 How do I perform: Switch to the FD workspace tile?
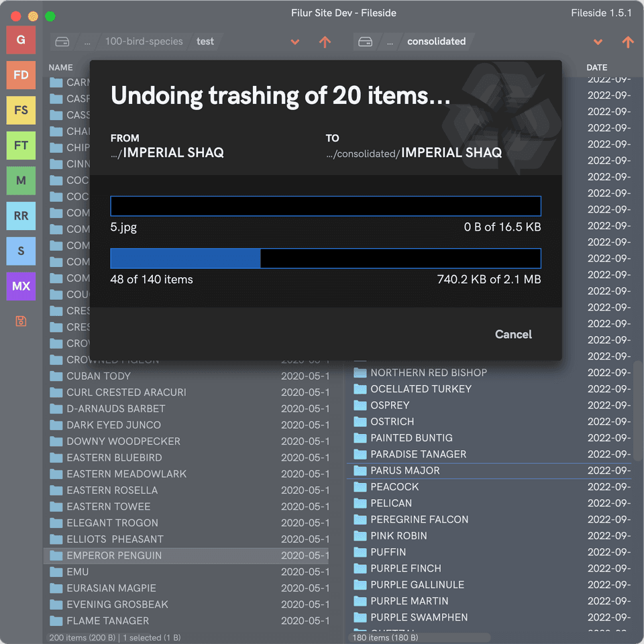[21, 75]
